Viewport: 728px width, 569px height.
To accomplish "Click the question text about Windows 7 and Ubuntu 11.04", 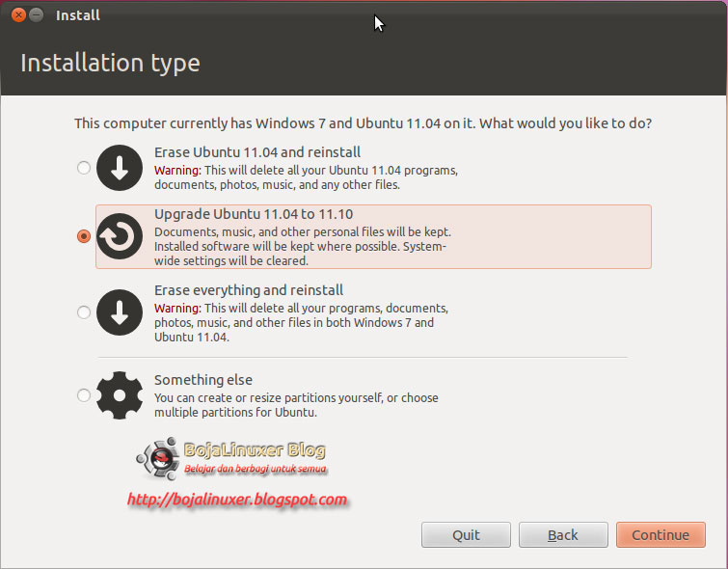I will click(x=364, y=123).
